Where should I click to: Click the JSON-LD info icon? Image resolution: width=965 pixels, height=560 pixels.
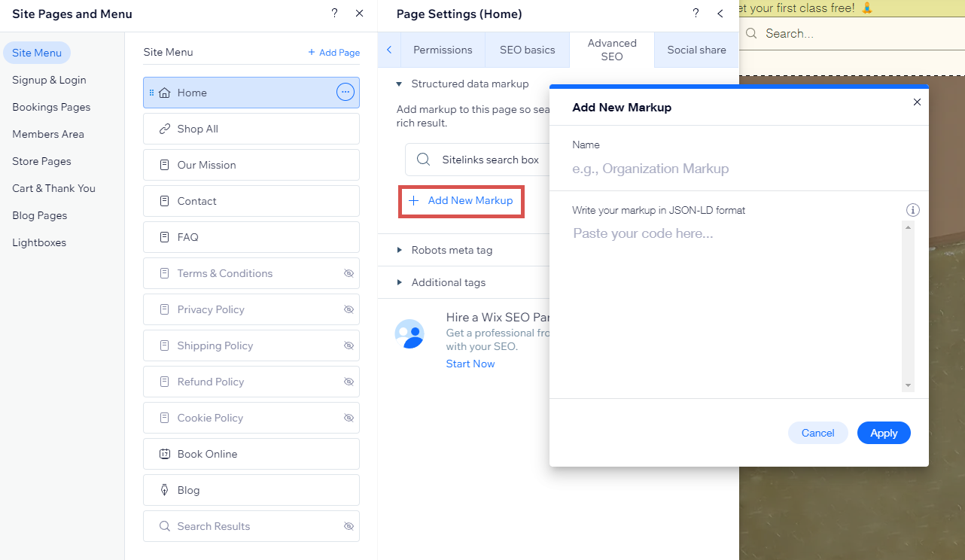(913, 210)
